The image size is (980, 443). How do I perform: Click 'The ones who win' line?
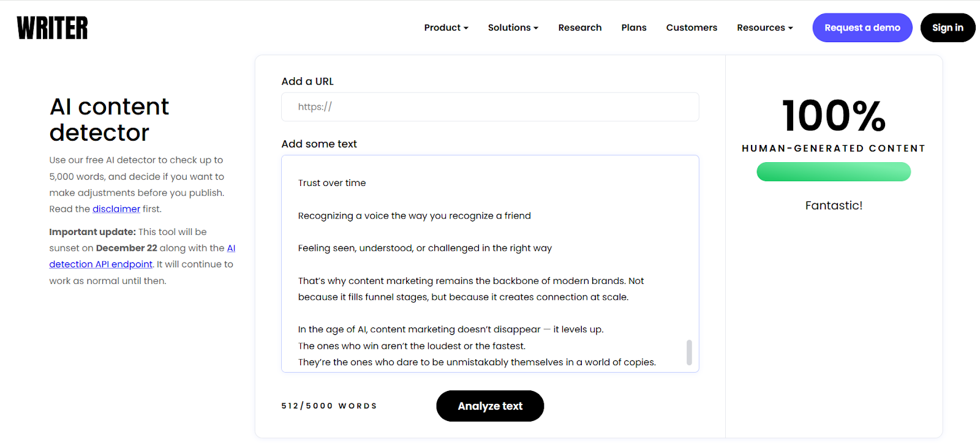412,346
